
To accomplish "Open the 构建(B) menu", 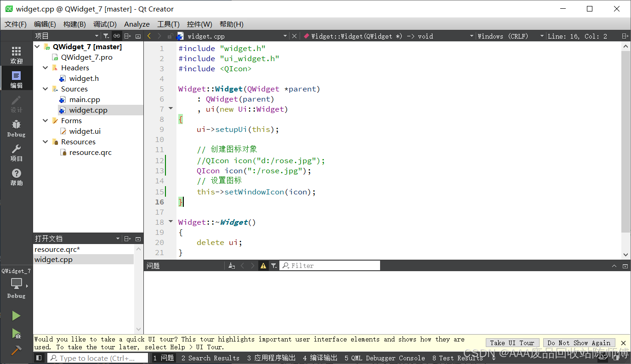I will pos(74,24).
